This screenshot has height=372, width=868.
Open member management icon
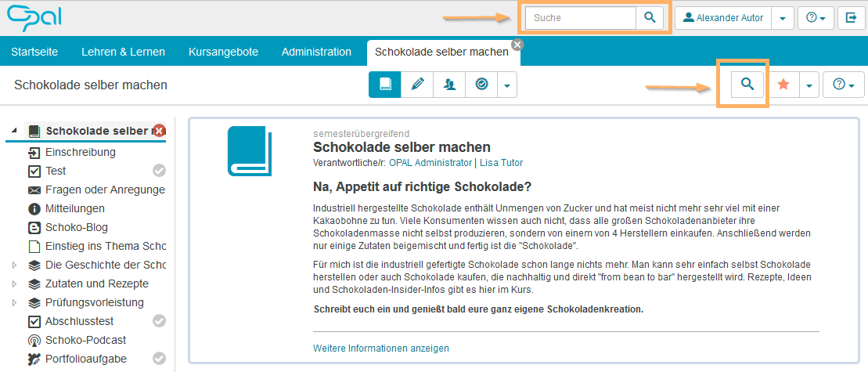pos(449,85)
